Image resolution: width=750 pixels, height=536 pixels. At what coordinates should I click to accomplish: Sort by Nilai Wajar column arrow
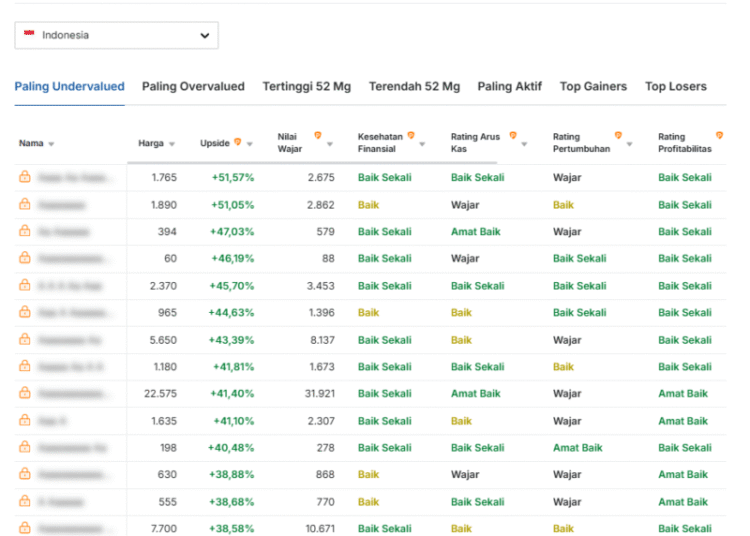330,144
